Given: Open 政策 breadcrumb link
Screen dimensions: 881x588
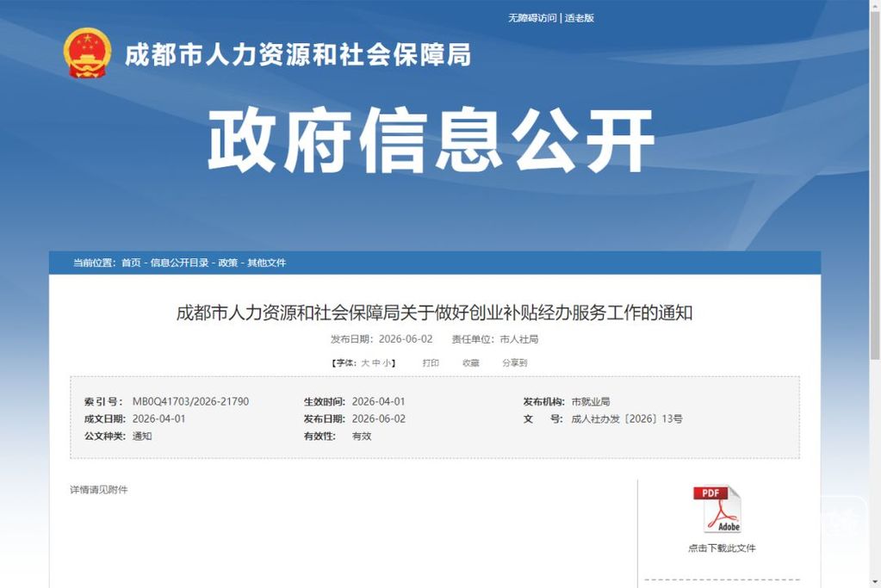Looking at the screenshot, I should (227, 263).
